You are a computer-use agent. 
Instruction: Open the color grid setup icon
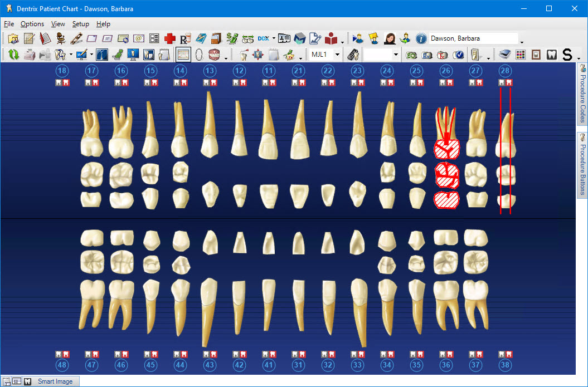(x=521, y=55)
